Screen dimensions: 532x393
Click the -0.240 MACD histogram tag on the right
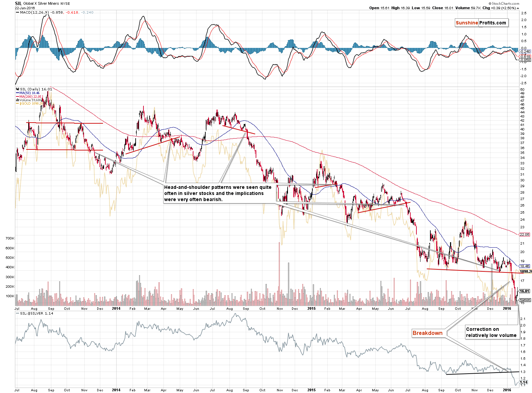click(525, 52)
